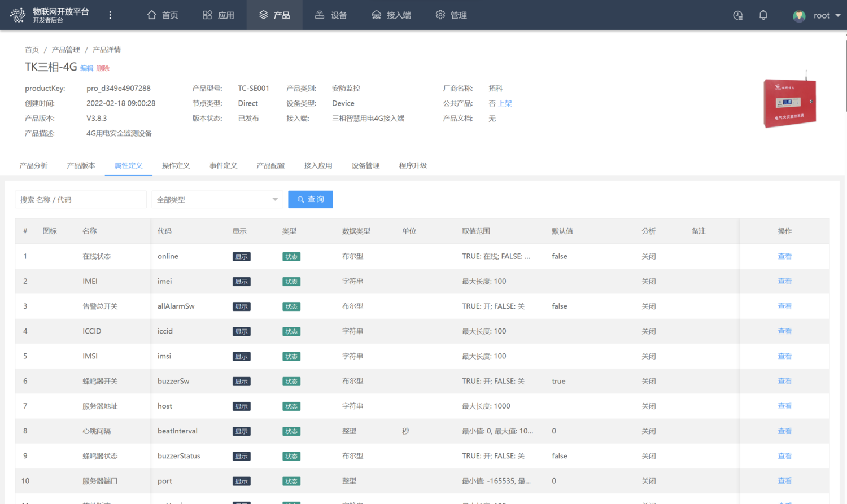Image resolution: width=847 pixels, height=504 pixels.
Task: Click the application grid icon
Action: point(207,15)
